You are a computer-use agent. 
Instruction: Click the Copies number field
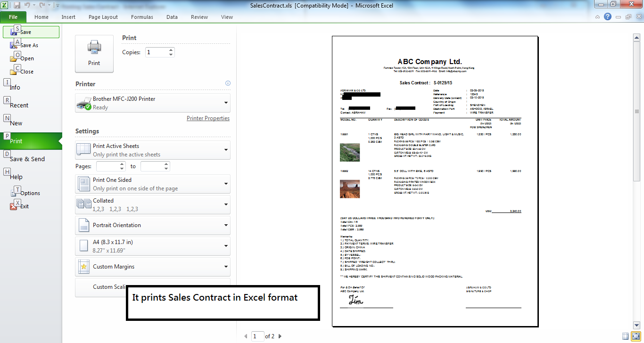(156, 52)
